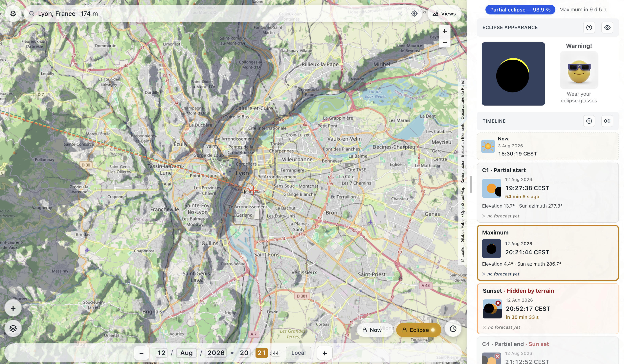Screen dimensions: 624x364
Task: Select the hour field showing 20
Action: (x=244, y=353)
